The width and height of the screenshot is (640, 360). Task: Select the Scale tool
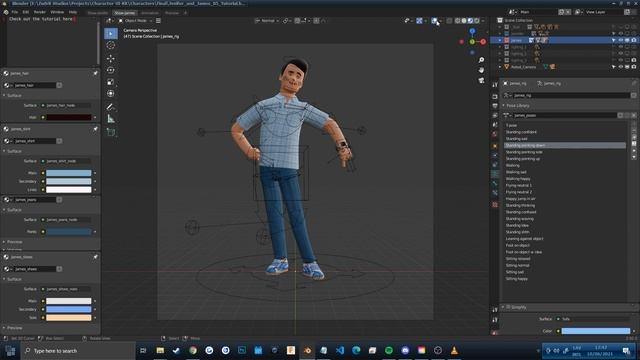point(111,82)
